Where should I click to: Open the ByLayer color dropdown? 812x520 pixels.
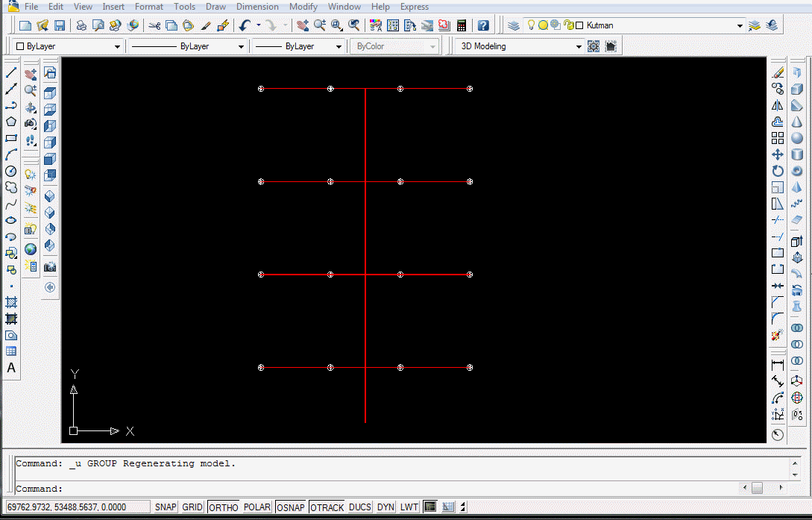coord(118,46)
